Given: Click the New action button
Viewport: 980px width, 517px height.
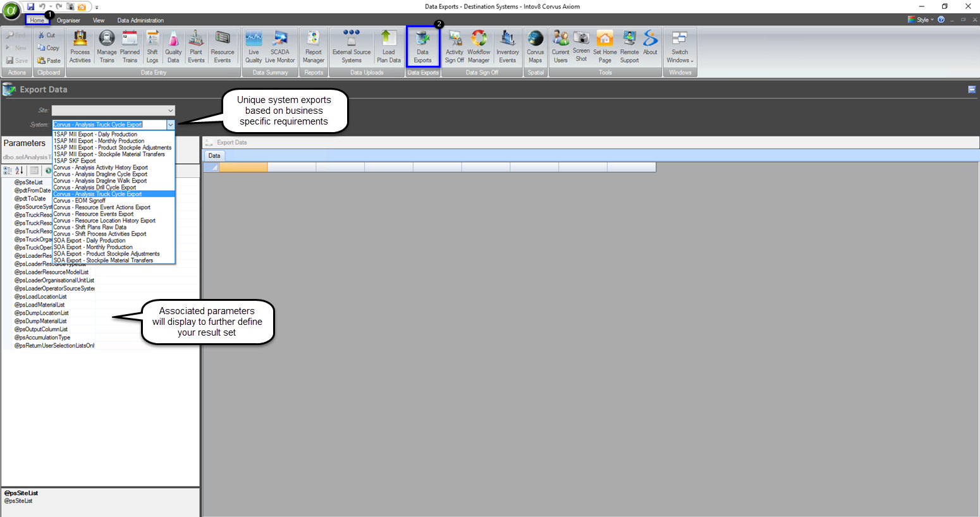Looking at the screenshot, I should point(16,48).
